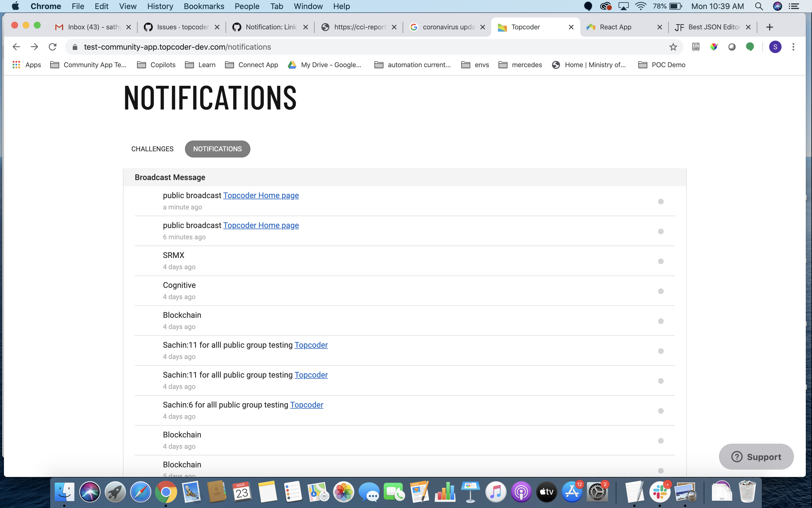Mark 'a minute ago' broadcast as read
Viewport: 812px width, 508px height.
661,201
